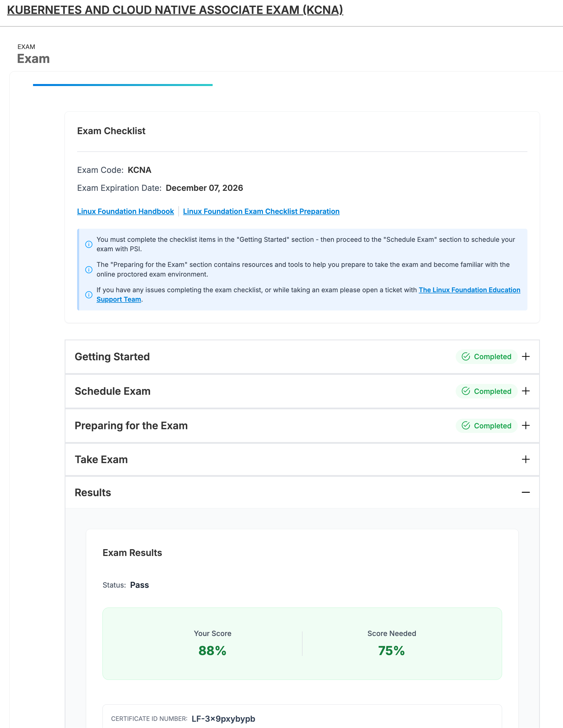
Task: Click Schedule Exam Completed checkmark icon
Action: click(x=466, y=391)
